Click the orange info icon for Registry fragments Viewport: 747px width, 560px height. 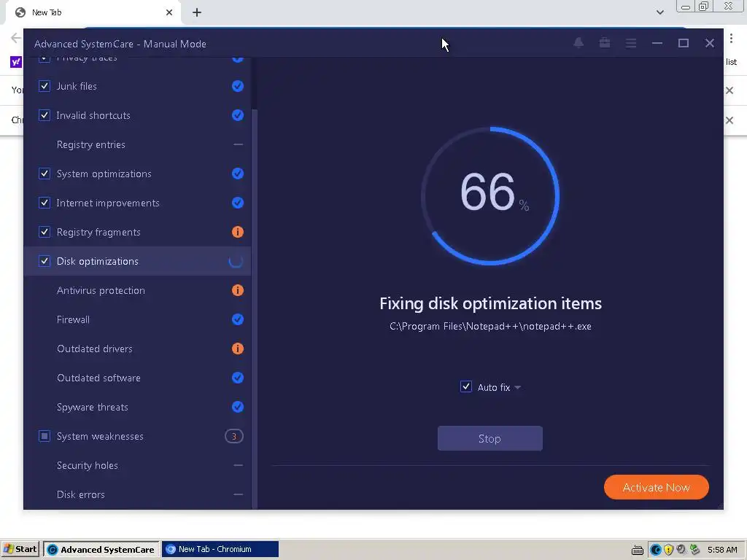(x=237, y=232)
